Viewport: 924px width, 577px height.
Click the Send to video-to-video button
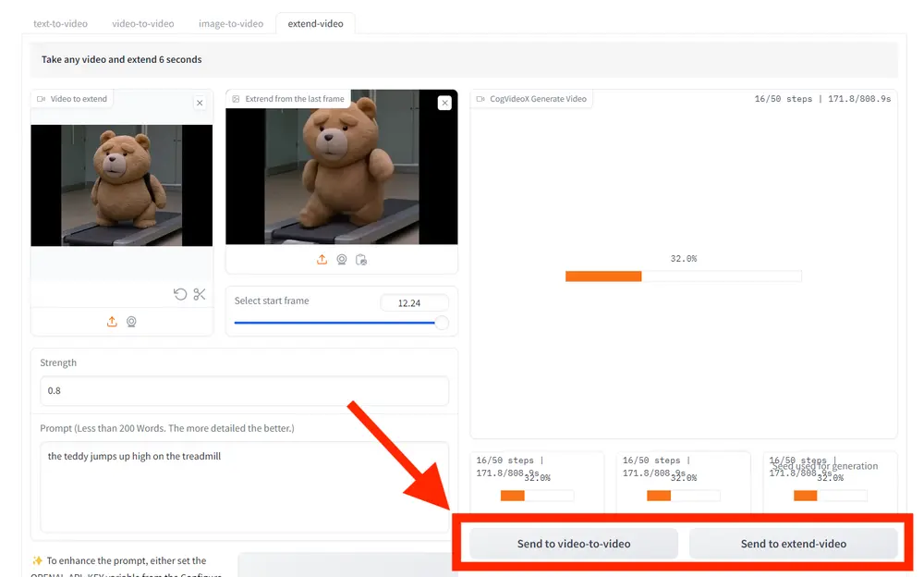pyautogui.click(x=574, y=544)
